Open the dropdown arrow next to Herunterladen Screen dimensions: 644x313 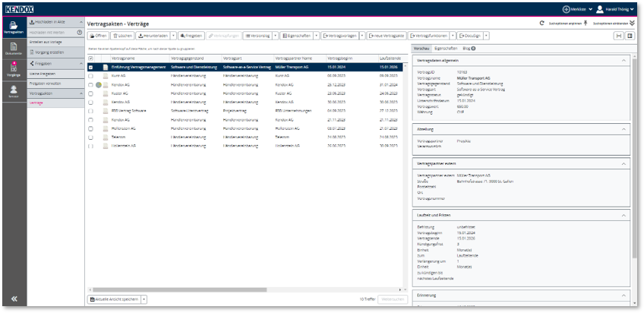coord(172,36)
